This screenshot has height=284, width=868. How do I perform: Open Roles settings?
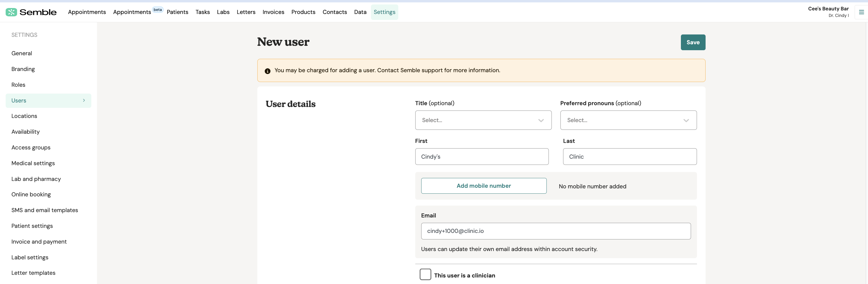coord(18,85)
